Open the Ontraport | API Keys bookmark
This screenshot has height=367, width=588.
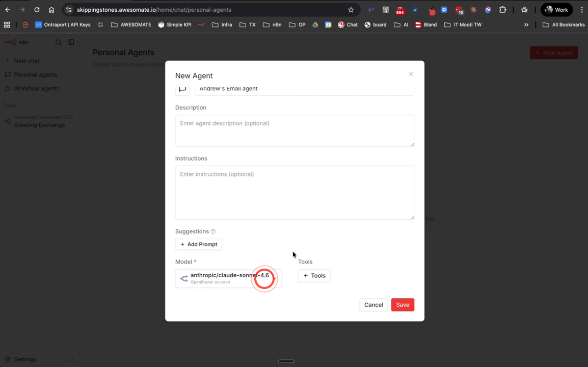click(x=63, y=25)
